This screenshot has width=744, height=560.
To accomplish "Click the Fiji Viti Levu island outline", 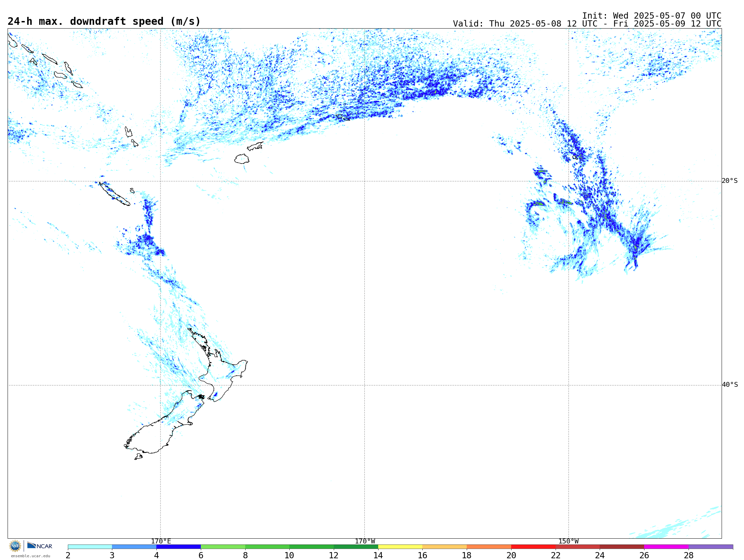I will click(x=242, y=159).
